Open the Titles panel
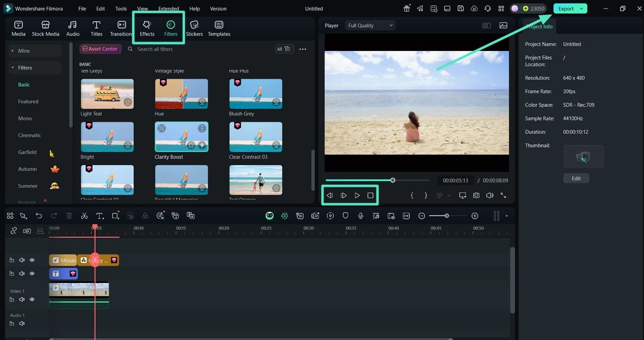Viewport: 644px width, 340px height. coord(97,28)
